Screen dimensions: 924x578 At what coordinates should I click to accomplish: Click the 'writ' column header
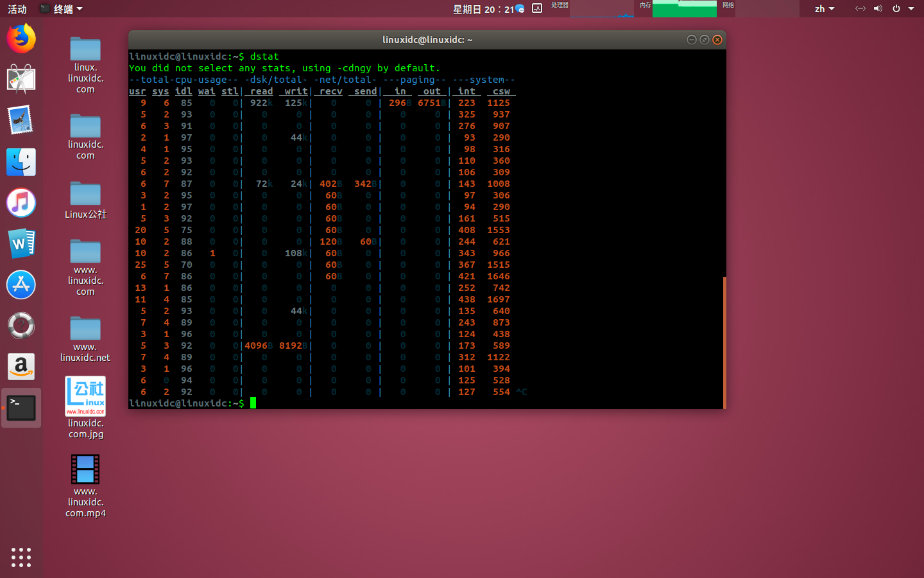coord(296,91)
